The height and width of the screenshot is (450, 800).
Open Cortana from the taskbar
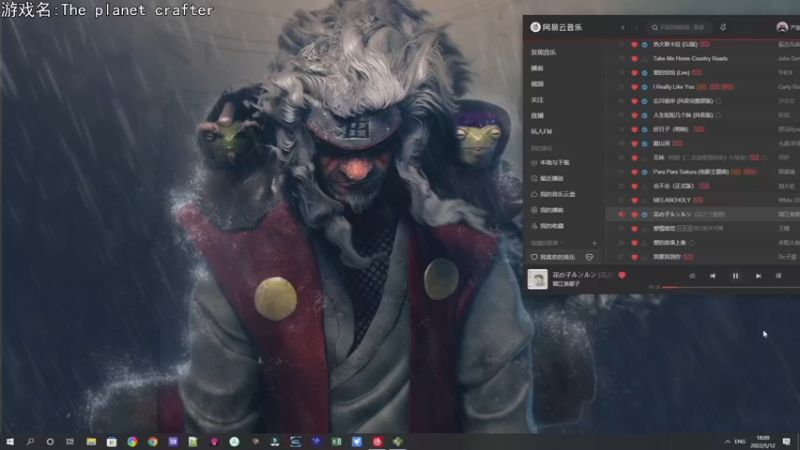click(x=50, y=442)
